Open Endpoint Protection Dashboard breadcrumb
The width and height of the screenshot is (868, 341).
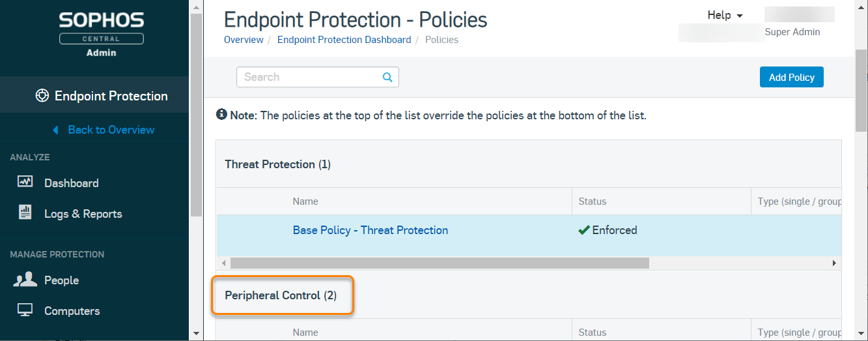pos(344,40)
